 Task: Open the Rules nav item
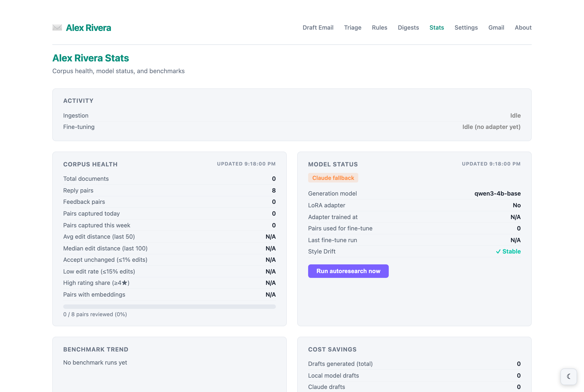click(x=379, y=27)
